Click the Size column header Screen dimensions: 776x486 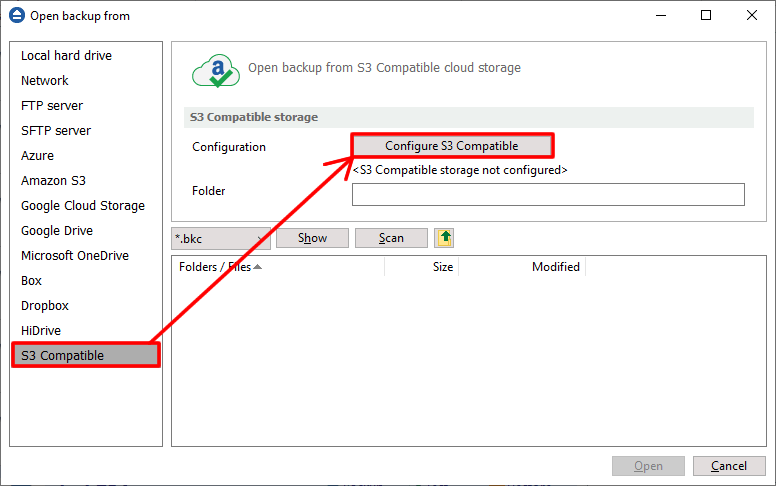pyautogui.click(x=442, y=267)
